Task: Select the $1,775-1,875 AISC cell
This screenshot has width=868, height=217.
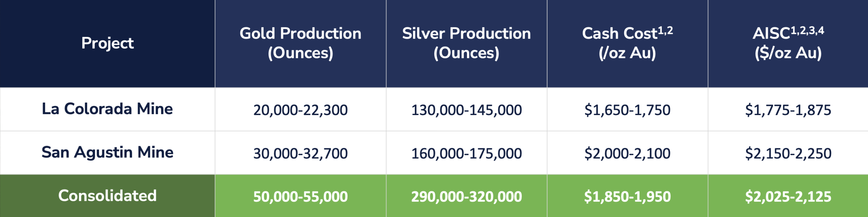Action: [x=788, y=110]
